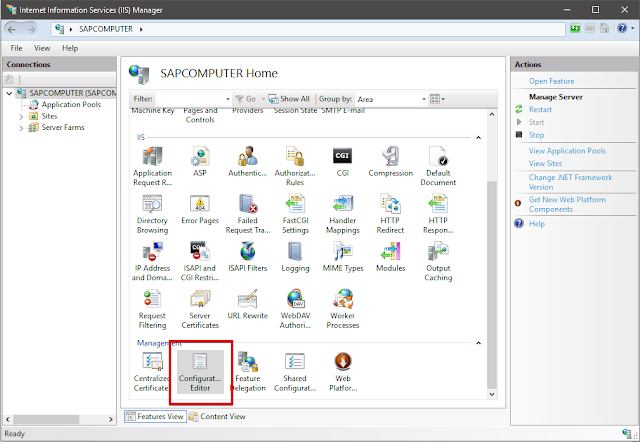640x442 pixels.
Task: Click View Sites link
Action: point(545,163)
